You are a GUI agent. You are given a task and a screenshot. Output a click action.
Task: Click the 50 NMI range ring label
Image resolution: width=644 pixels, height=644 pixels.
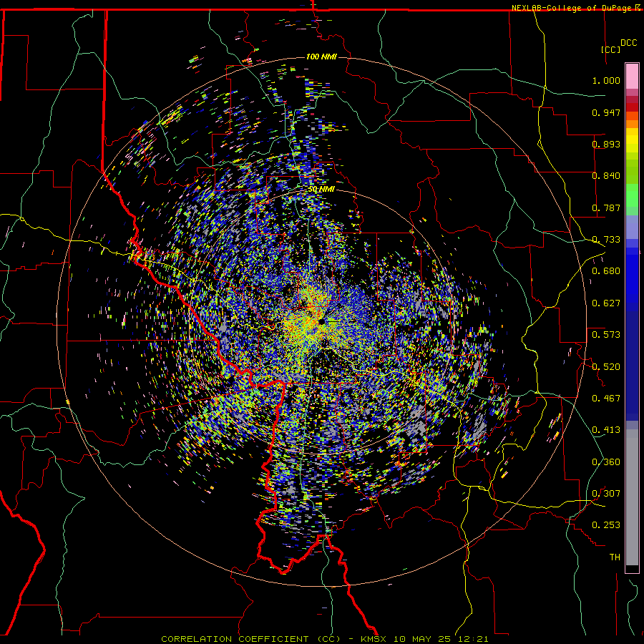point(321,190)
